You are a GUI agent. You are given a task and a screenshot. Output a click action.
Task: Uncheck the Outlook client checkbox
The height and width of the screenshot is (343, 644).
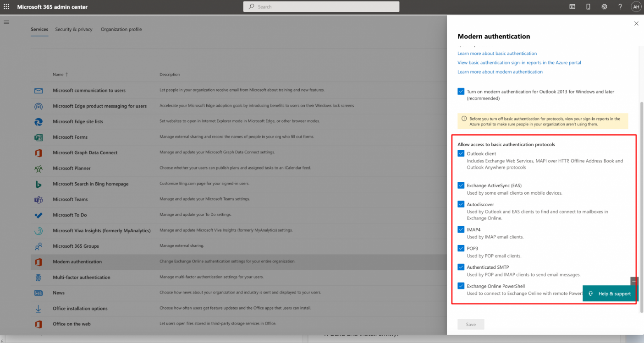tap(461, 153)
